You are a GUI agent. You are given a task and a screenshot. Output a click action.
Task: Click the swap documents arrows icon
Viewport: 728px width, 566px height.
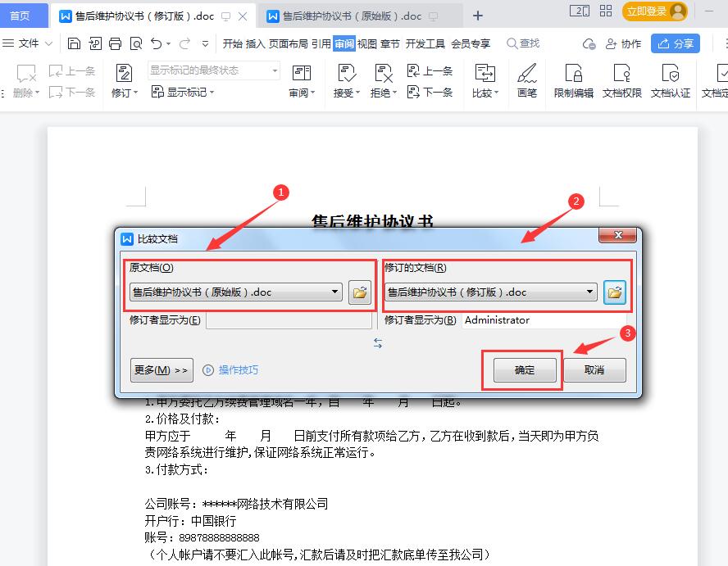click(378, 343)
